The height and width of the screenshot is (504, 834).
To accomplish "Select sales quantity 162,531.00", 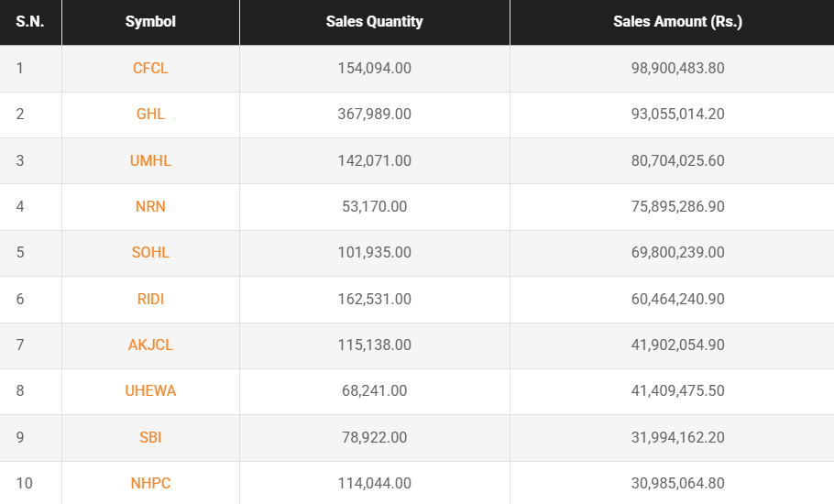I will click(x=375, y=299).
